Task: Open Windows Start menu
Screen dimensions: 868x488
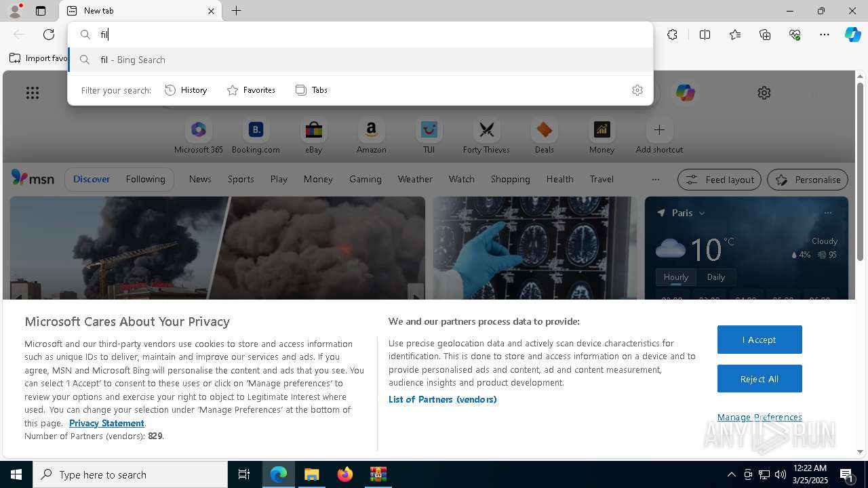Action: tap(16, 474)
